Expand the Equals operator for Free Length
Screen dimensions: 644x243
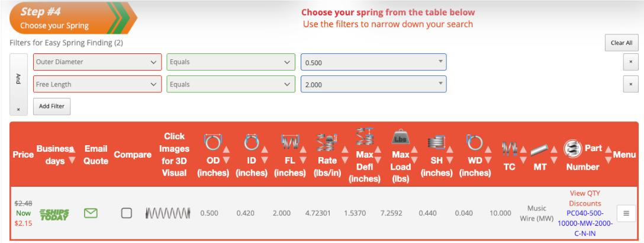230,84
